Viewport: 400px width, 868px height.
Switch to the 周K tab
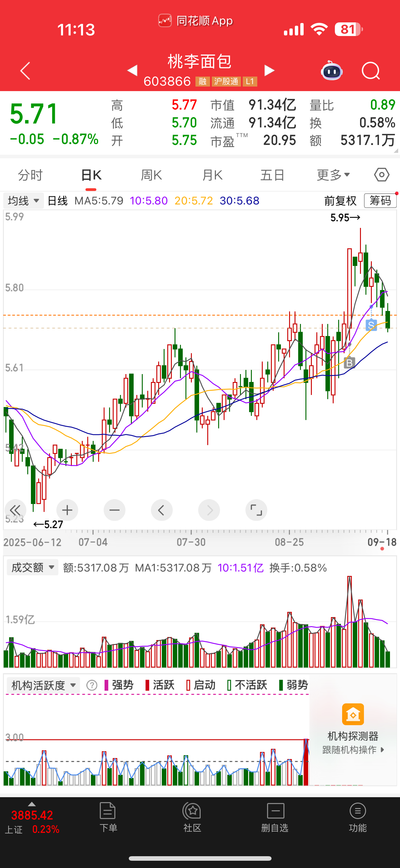152,175
